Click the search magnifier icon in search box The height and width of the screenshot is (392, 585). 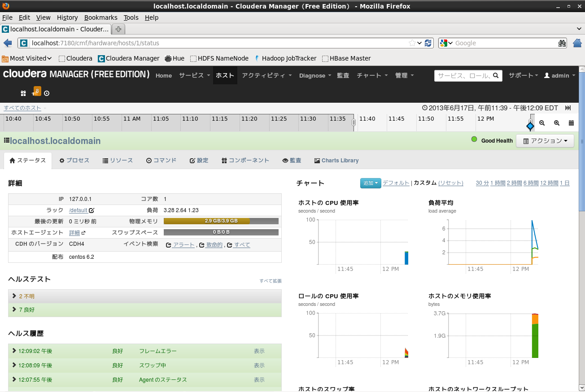click(496, 76)
